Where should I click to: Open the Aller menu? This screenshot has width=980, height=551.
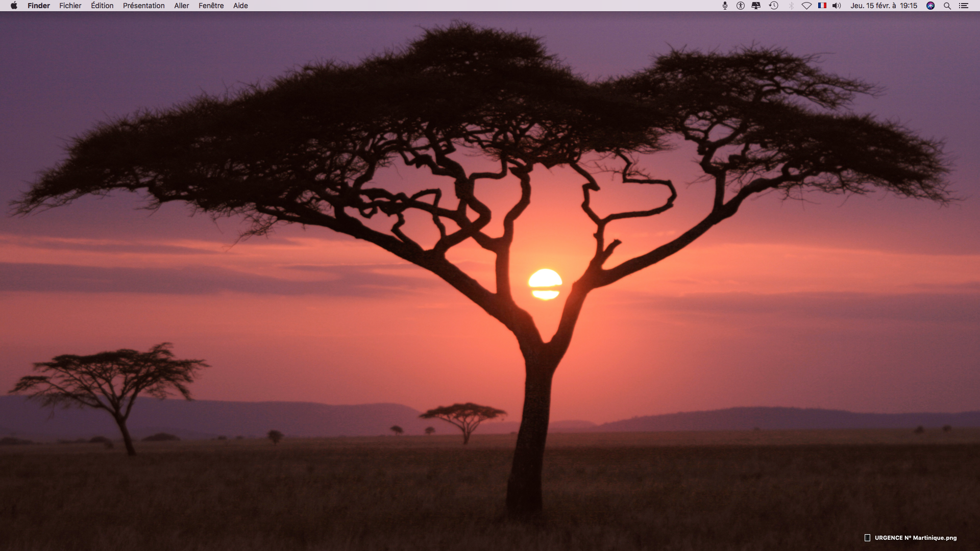coord(181,6)
